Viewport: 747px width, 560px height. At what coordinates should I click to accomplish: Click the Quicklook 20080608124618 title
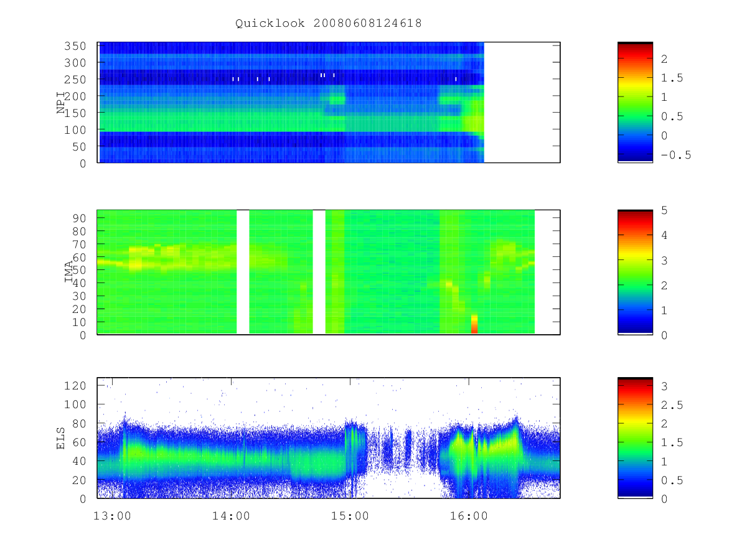(328, 24)
